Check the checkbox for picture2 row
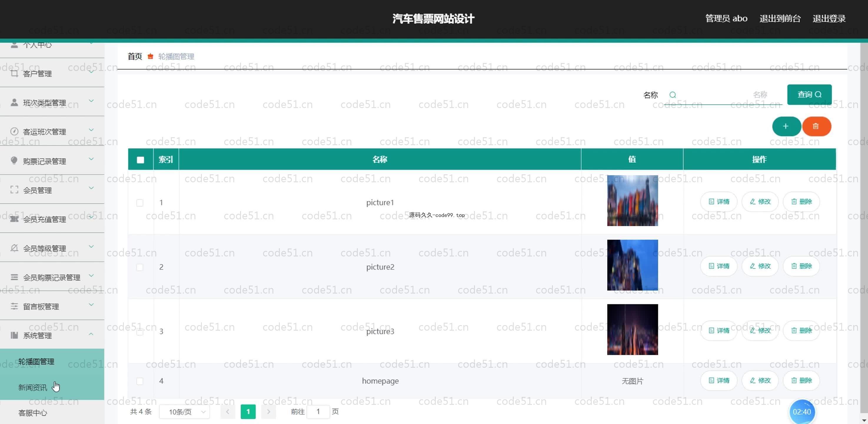 click(x=140, y=267)
